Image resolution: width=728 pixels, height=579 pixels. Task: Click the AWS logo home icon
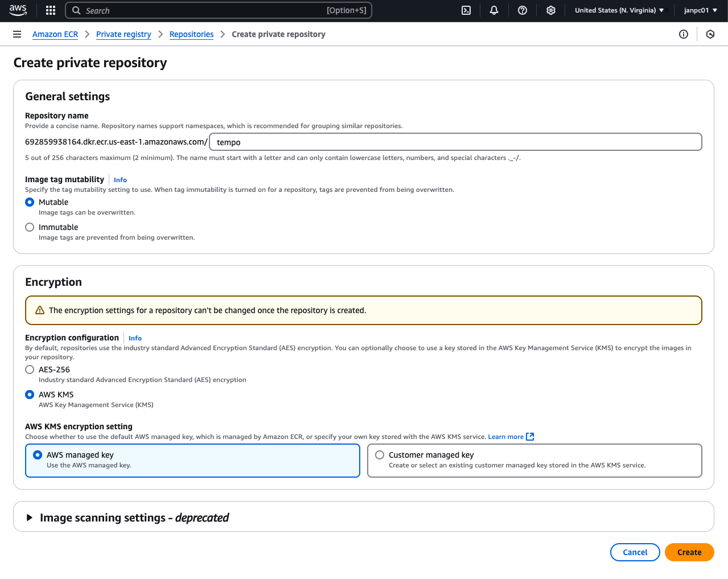(x=18, y=10)
